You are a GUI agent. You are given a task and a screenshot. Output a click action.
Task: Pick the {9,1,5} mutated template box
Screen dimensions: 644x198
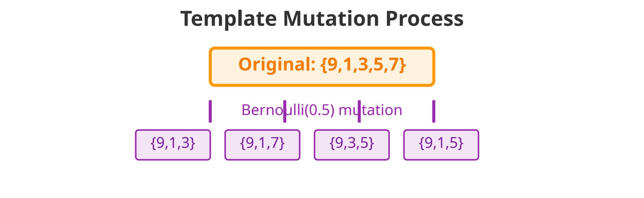click(441, 145)
